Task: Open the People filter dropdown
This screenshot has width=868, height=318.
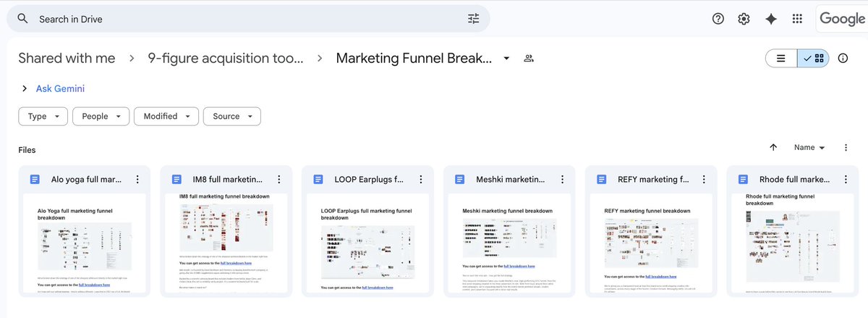Action: tap(101, 116)
